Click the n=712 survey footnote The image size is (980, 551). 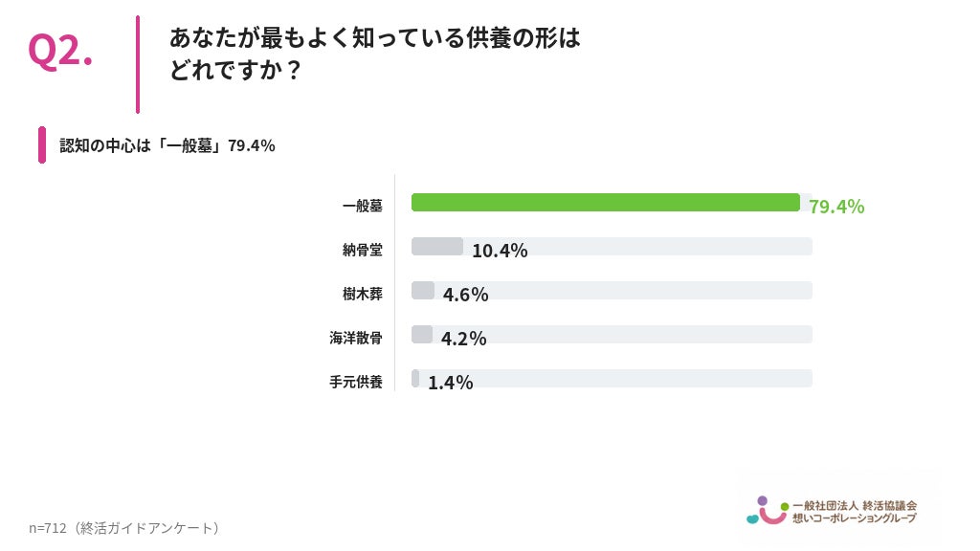coord(123,528)
